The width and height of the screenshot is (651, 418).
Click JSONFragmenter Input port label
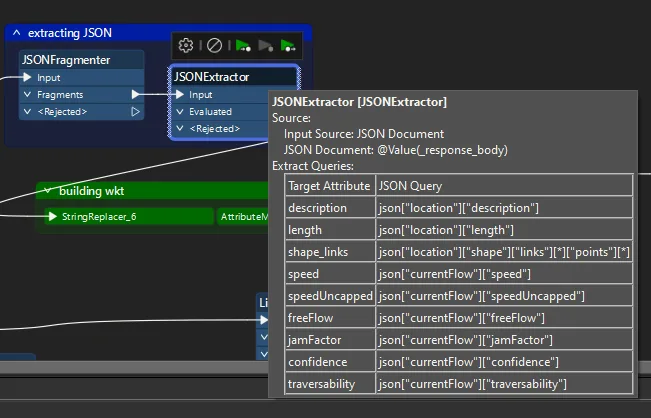pos(49,78)
